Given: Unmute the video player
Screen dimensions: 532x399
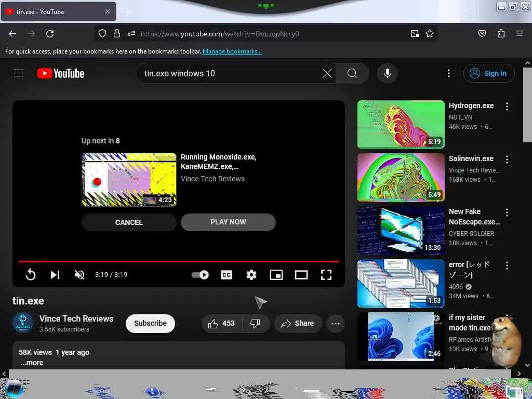Looking at the screenshot, I should 79,274.
